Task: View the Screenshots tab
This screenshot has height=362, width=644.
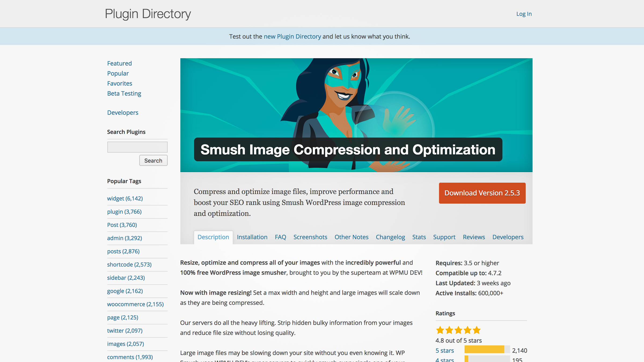Action: click(x=310, y=237)
